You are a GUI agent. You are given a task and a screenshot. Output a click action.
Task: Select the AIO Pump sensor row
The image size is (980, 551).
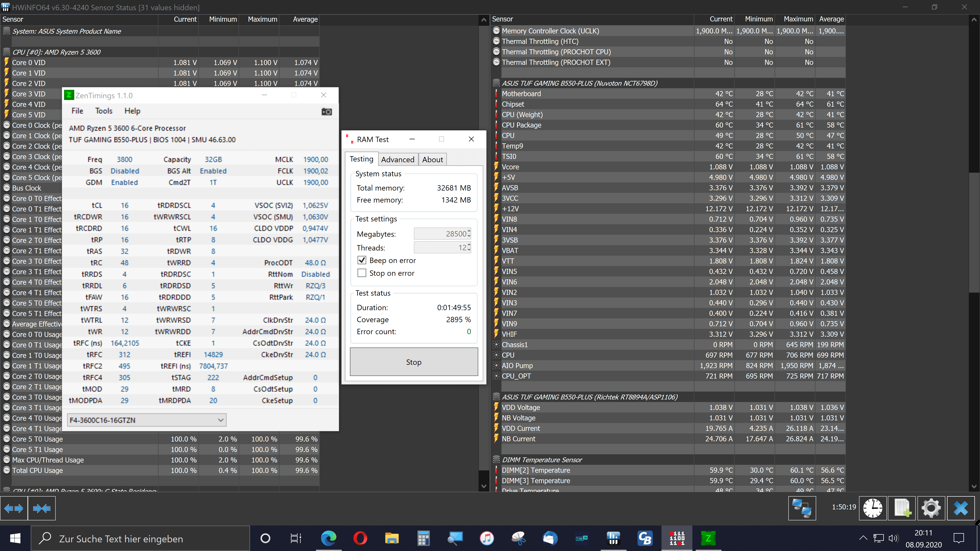pos(668,366)
